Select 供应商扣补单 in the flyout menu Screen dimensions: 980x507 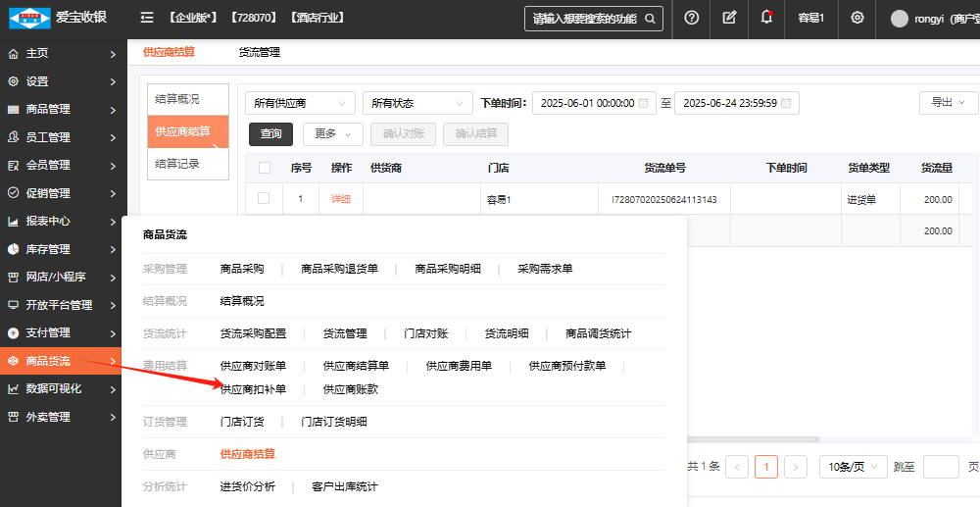pos(253,389)
